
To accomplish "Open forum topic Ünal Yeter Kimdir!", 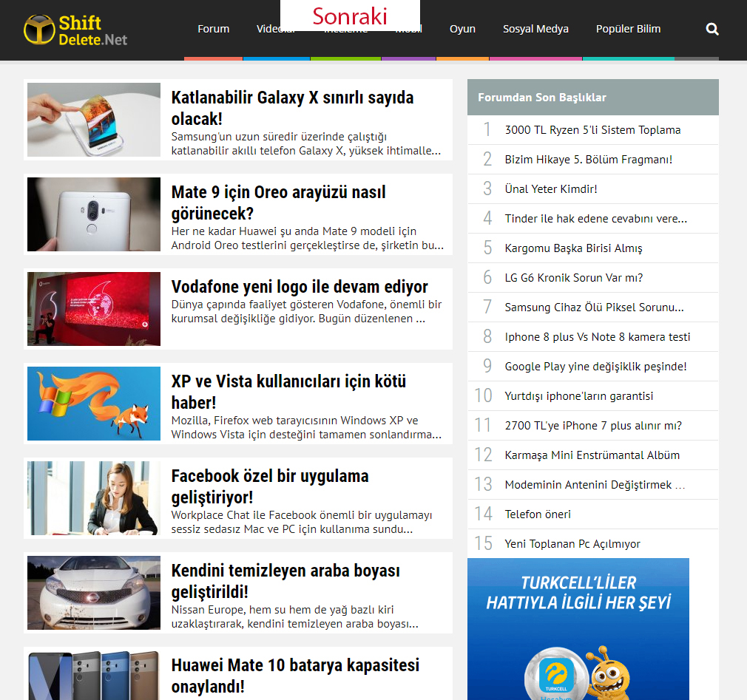I will pyautogui.click(x=551, y=189).
